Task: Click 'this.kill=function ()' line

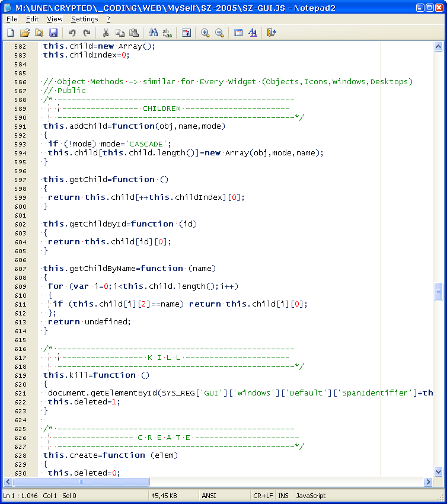Action: click(97, 375)
